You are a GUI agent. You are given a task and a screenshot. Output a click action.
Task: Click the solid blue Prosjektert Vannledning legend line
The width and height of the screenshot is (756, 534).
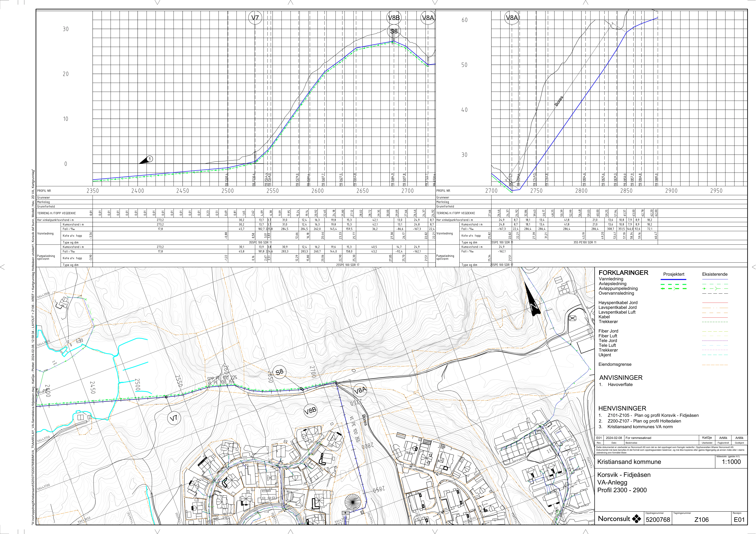tap(673, 279)
